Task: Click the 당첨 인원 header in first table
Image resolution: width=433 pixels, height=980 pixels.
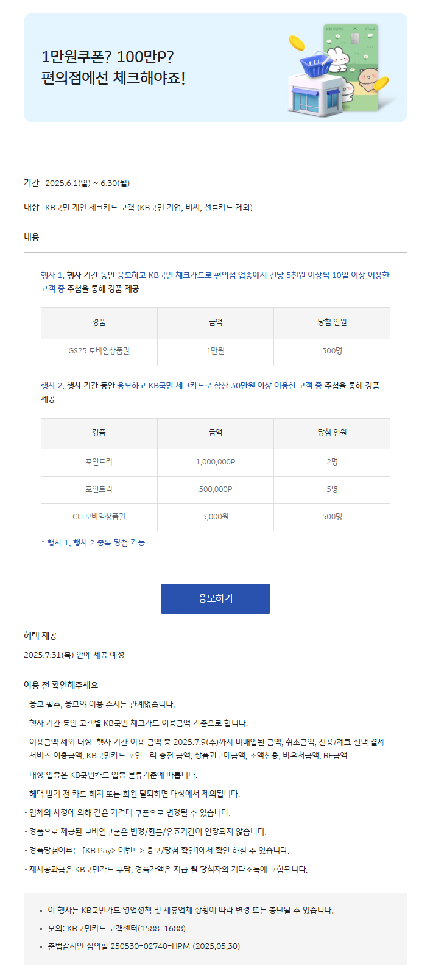Action: click(332, 322)
